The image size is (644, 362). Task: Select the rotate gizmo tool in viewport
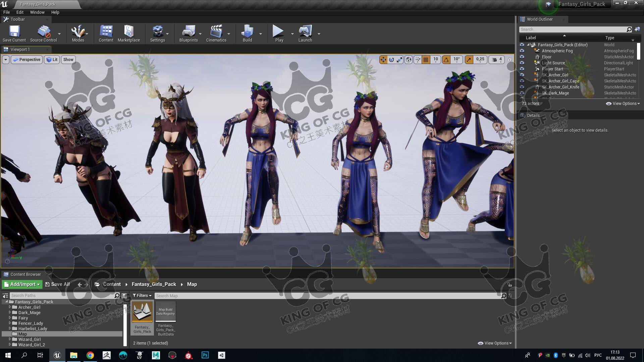click(x=391, y=60)
